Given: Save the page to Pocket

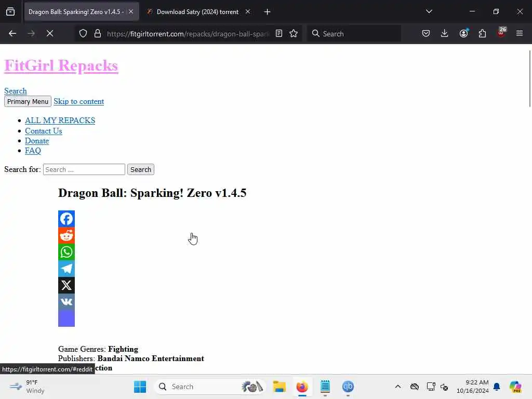Looking at the screenshot, I should [x=426, y=33].
